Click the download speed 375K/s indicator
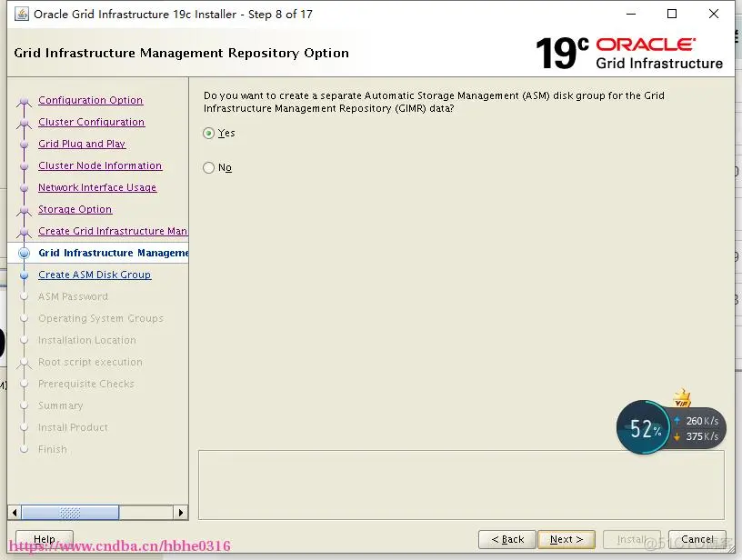Image resolution: width=742 pixels, height=560 pixels. (697, 436)
